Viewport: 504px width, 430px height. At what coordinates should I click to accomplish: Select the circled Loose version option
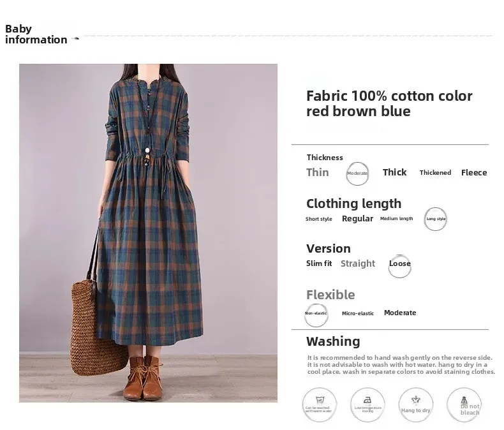pyautogui.click(x=400, y=265)
